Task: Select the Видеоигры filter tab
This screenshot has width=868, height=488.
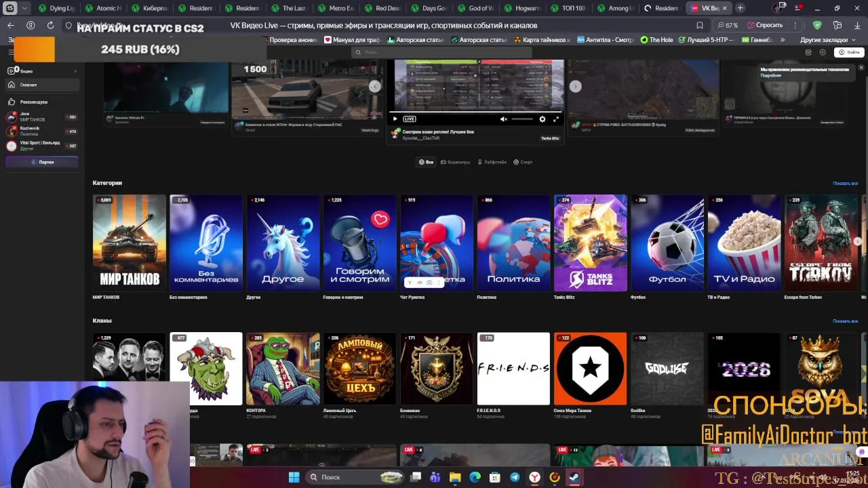Action: coord(455,162)
